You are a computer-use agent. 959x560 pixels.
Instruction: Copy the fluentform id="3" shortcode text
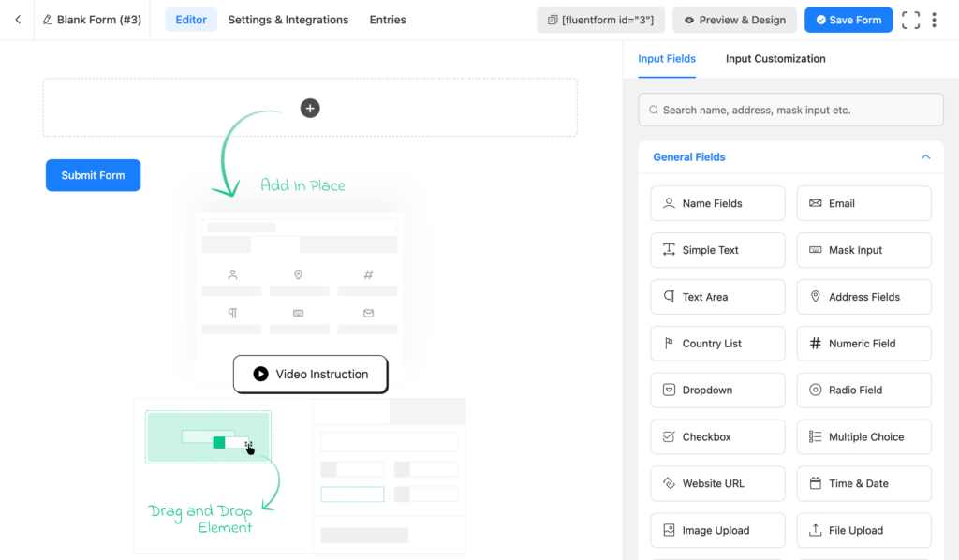(608, 21)
